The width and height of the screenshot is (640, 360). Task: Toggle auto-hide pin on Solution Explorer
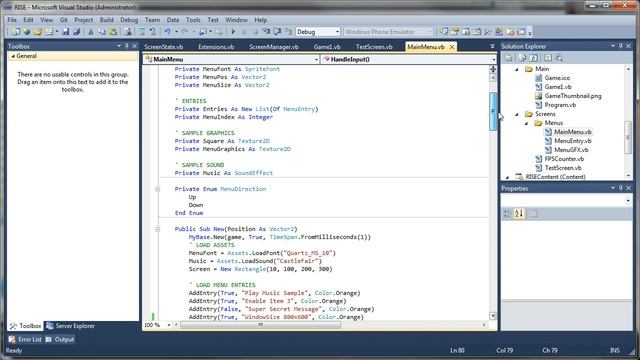620,46
